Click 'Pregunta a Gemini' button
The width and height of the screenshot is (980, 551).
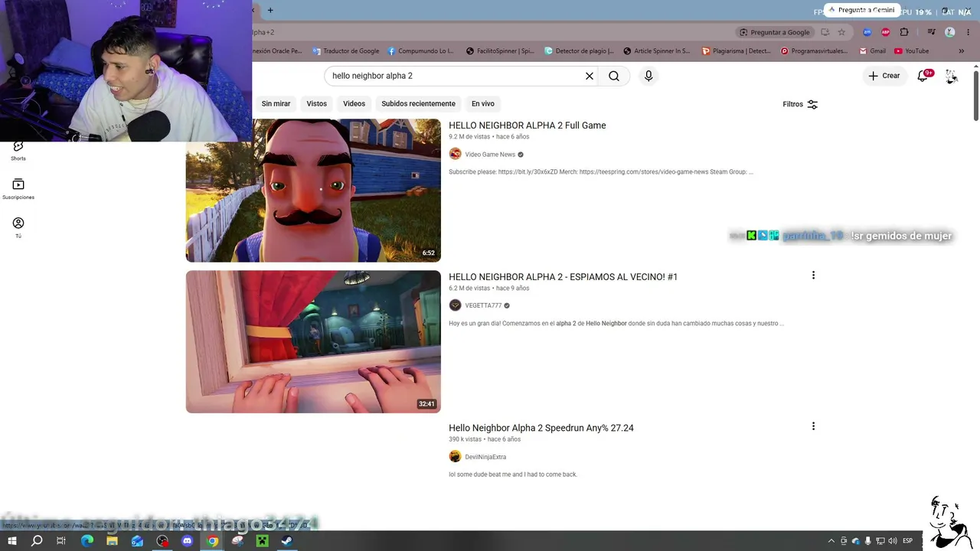(861, 10)
